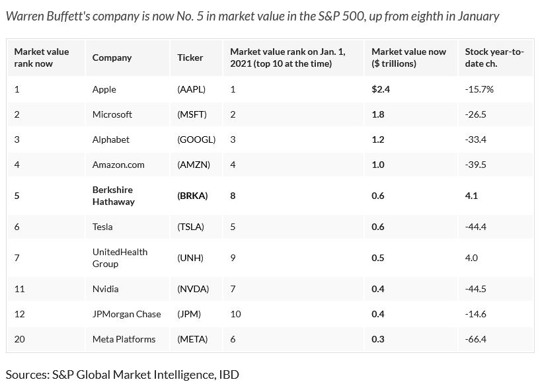Image resolution: width=538 pixels, height=392 pixels.
Task: Click Meta Platforms' -66.4 year-to-date value
Action: 475,339
